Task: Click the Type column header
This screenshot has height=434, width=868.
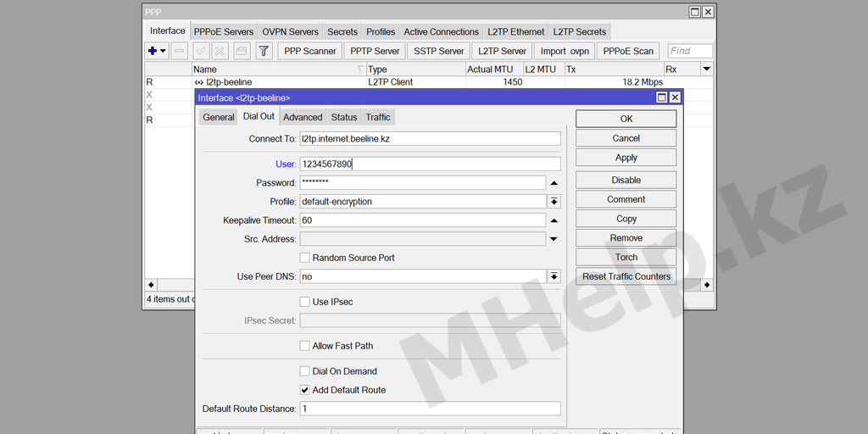Action: 415,70
